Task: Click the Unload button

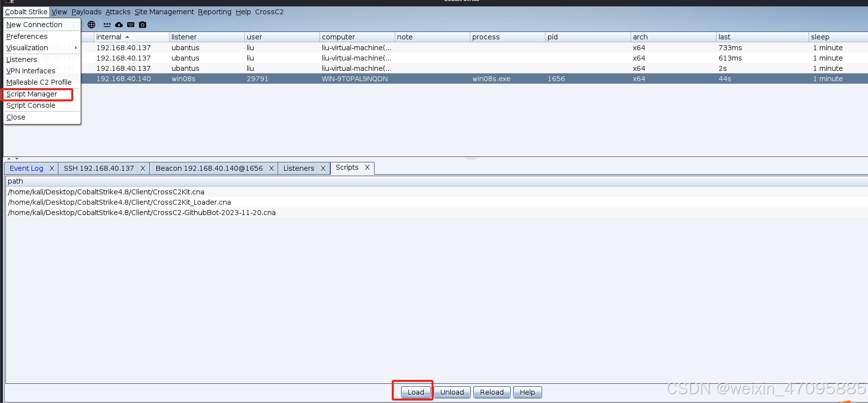Action: (x=452, y=392)
